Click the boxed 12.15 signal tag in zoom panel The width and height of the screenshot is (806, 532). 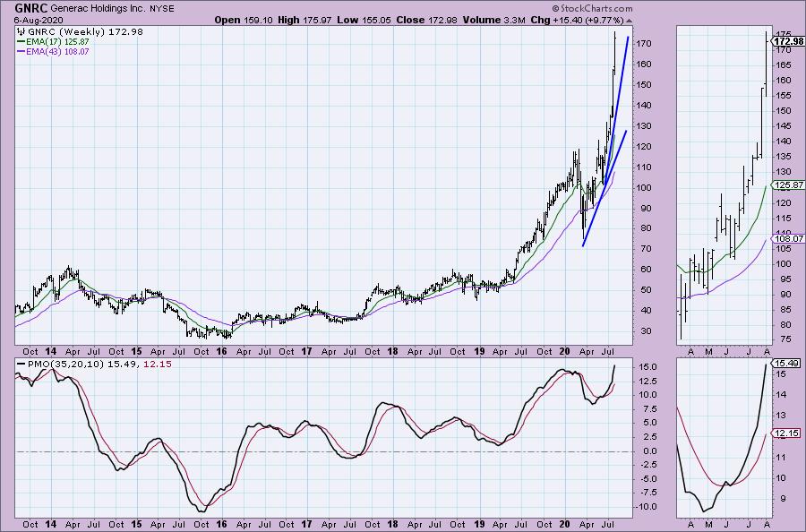[786, 433]
